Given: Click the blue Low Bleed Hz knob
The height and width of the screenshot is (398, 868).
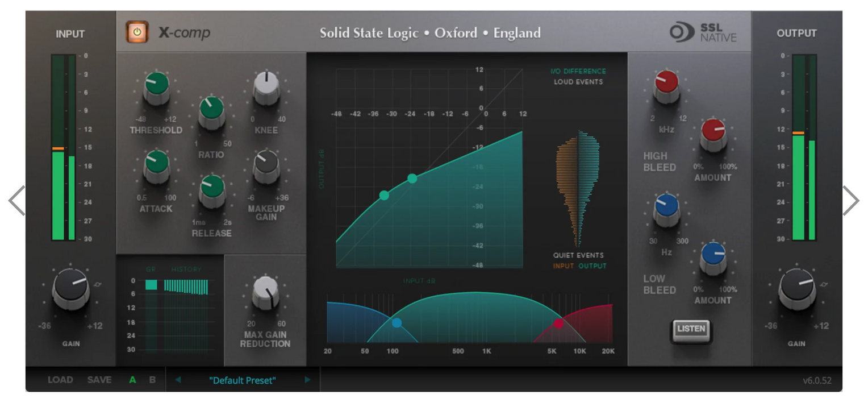Looking at the screenshot, I should pos(666,210).
